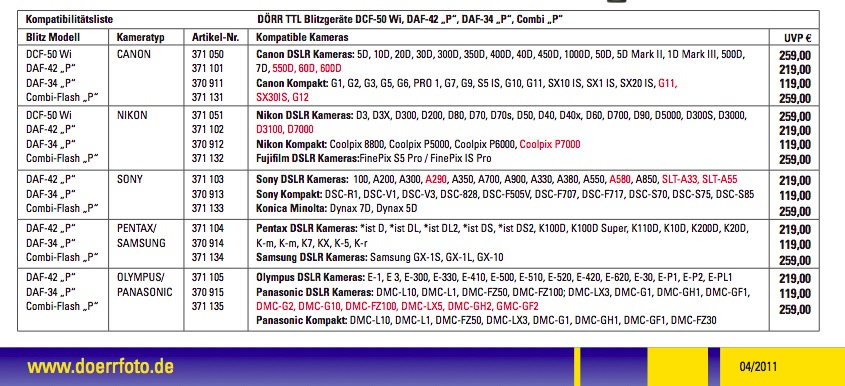
Task: Select the 'Nikon Kompakt:' label
Action: click(291, 144)
